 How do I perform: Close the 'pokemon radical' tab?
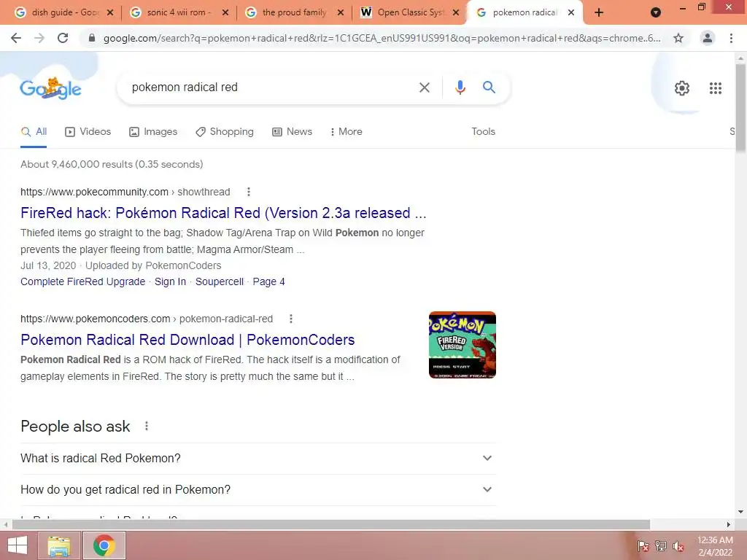pyautogui.click(x=571, y=12)
